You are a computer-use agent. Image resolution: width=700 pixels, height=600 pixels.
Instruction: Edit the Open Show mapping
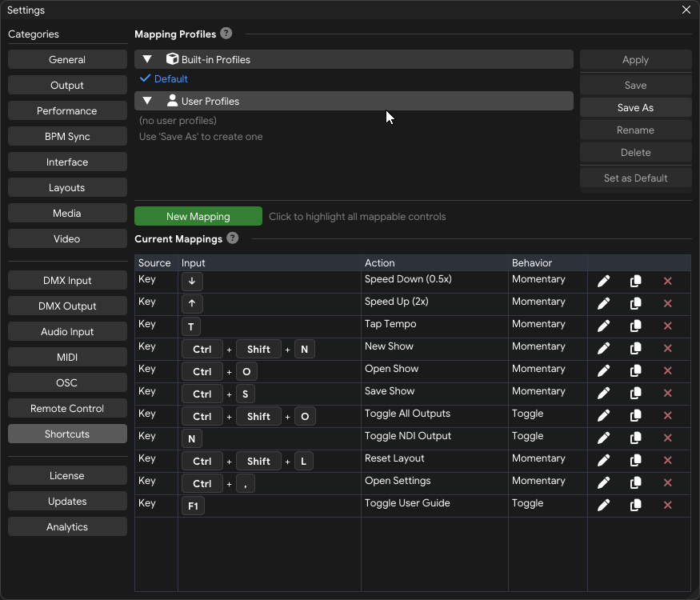point(603,370)
